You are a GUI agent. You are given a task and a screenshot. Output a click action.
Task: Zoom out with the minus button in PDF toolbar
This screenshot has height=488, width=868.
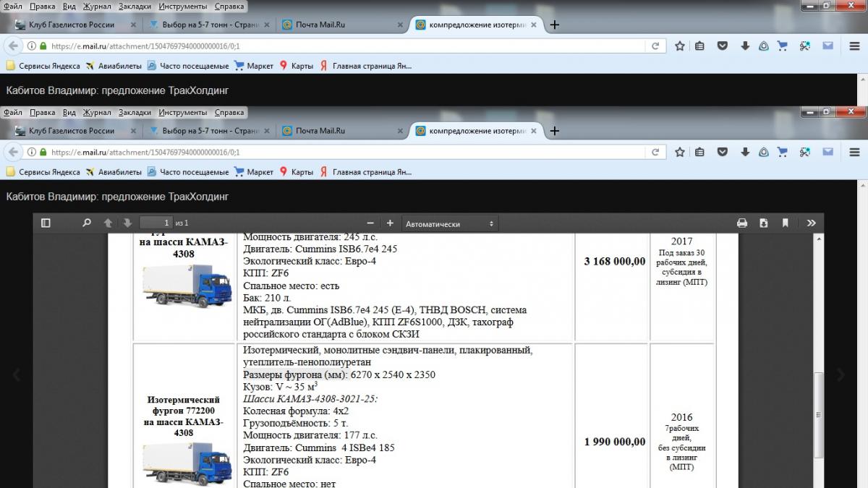[370, 223]
